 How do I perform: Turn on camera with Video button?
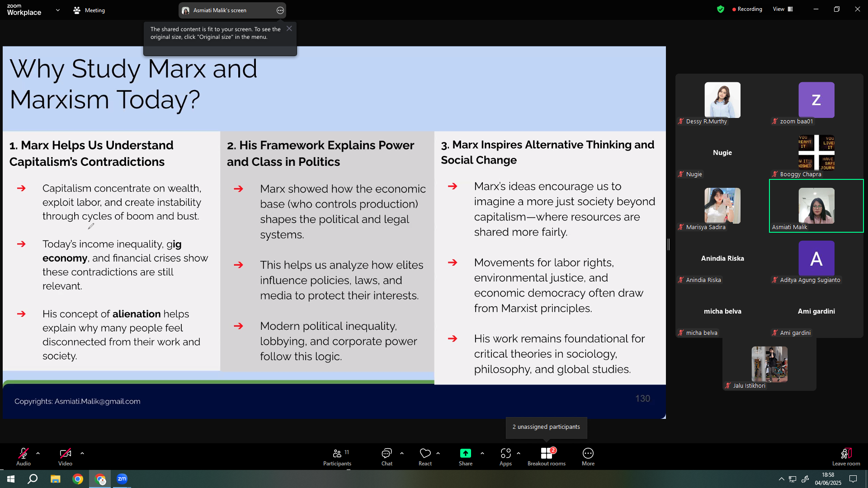(x=65, y=456)
